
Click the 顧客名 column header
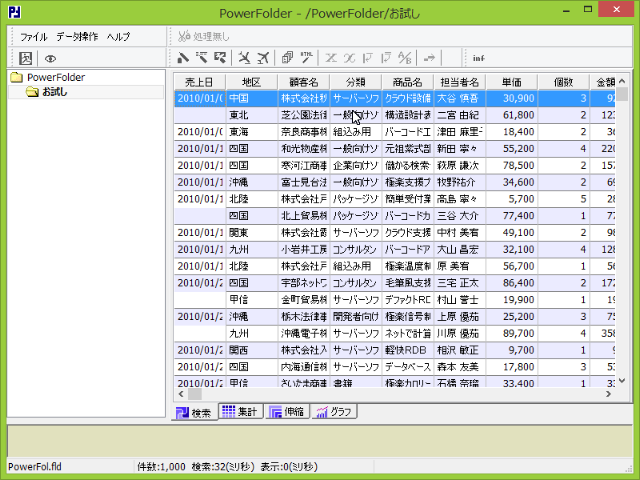pos(304,82)
